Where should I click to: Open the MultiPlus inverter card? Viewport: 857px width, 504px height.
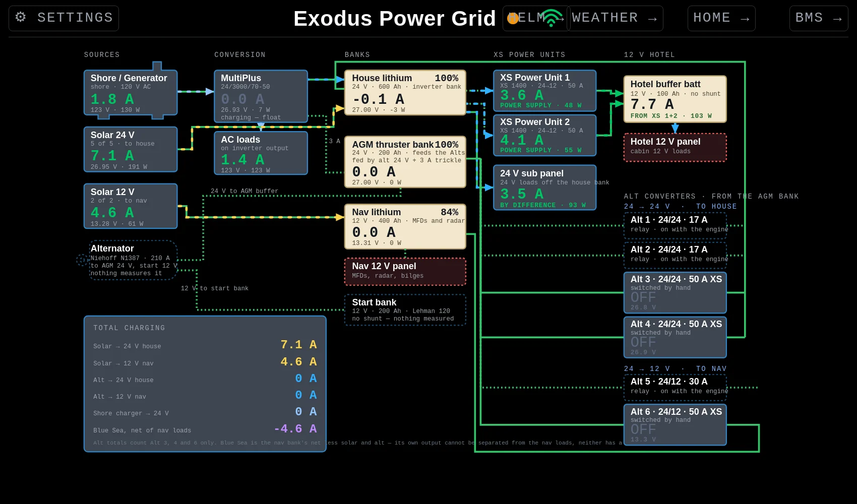pyautogui.click(x=261, y=96)
